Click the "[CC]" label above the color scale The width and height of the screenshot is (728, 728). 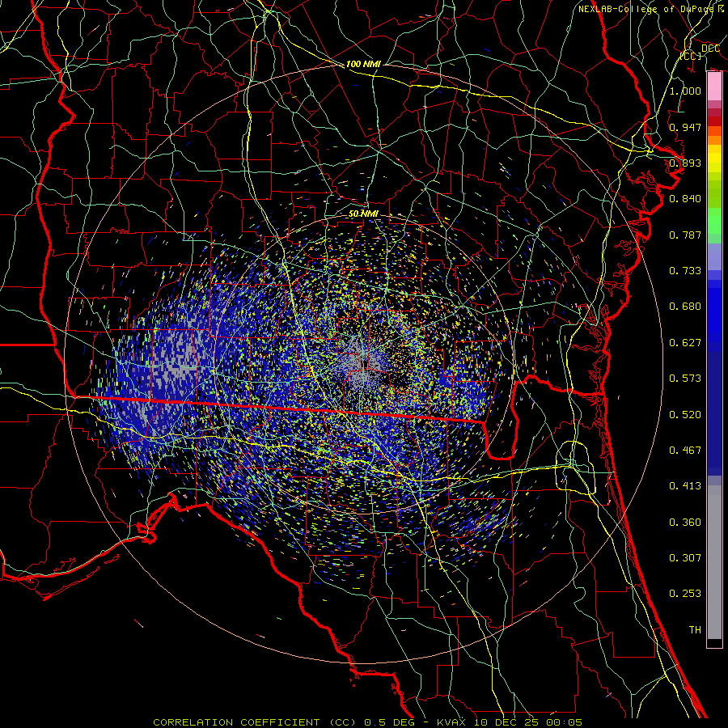point(691,56)
